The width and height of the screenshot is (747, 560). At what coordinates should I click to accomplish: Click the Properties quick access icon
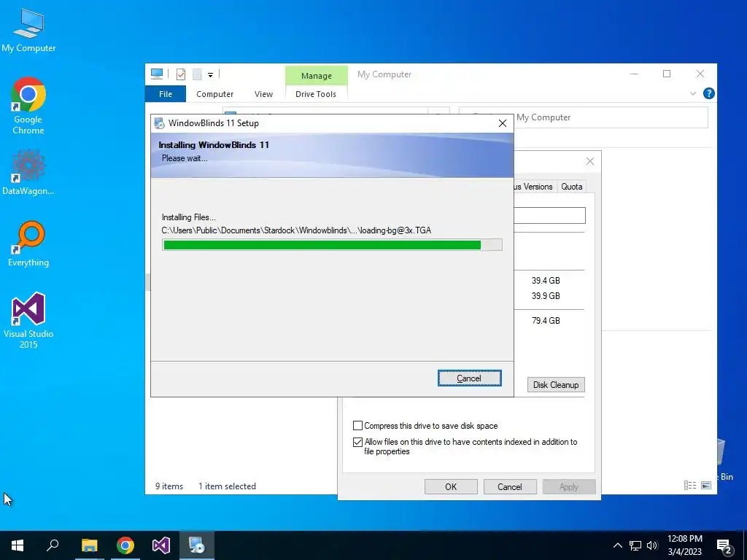click(x=181, y=74)
